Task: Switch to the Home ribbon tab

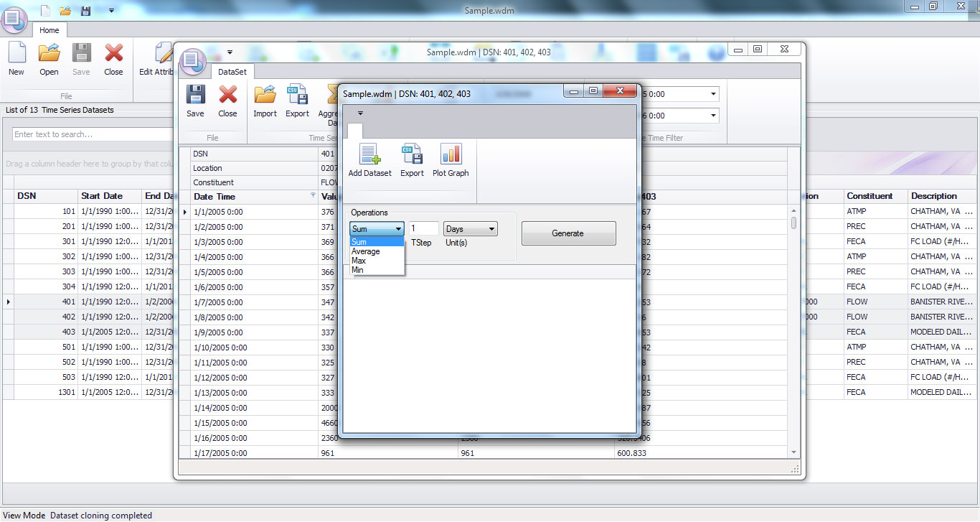Action: tap(49, 30)
